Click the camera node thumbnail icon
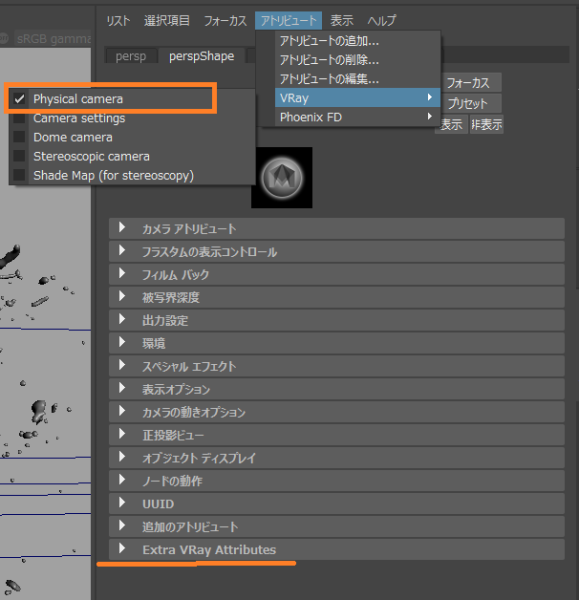 (282, 178)
